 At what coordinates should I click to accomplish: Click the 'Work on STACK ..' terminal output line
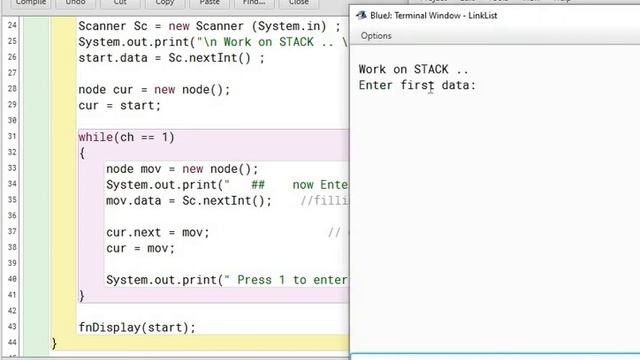point(413,69)
